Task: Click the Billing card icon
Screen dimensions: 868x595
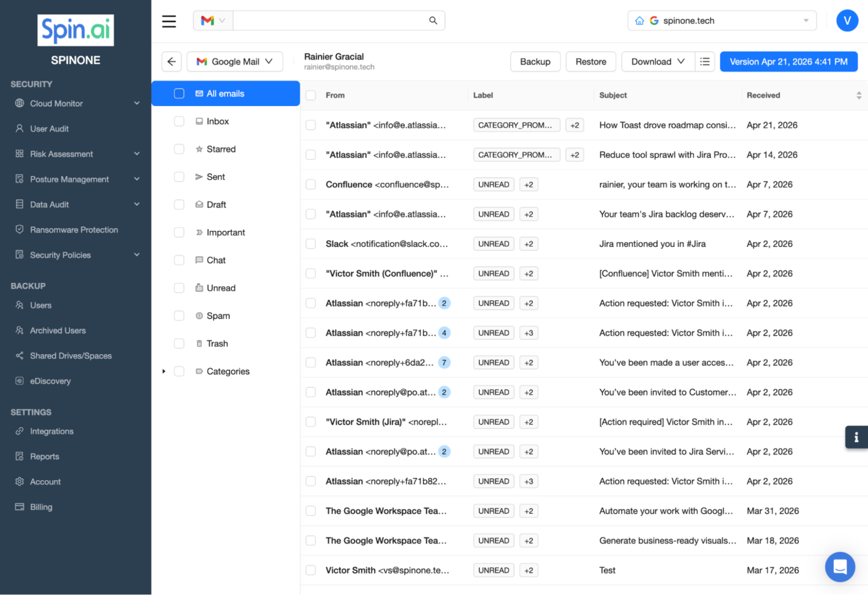Action: (x=19, y=508)
